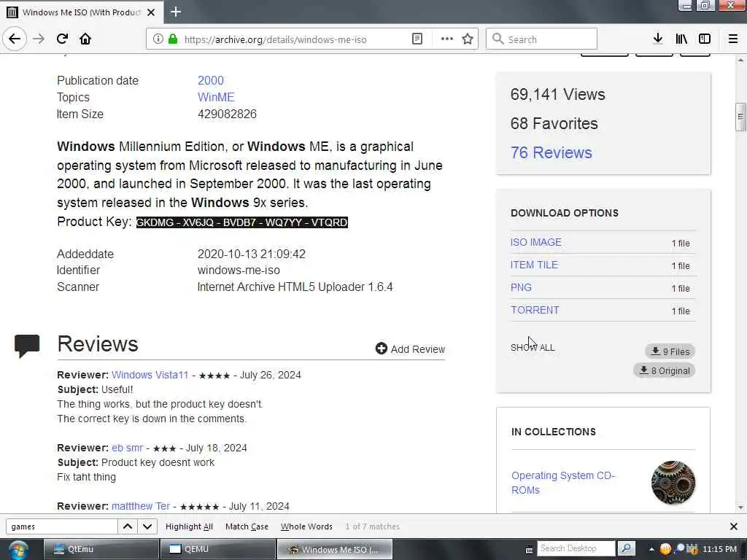This screenshot has height=560, width=747.
Task: Click the highlighted product key text
Action: pyautogui.click(x=242, y=222)
